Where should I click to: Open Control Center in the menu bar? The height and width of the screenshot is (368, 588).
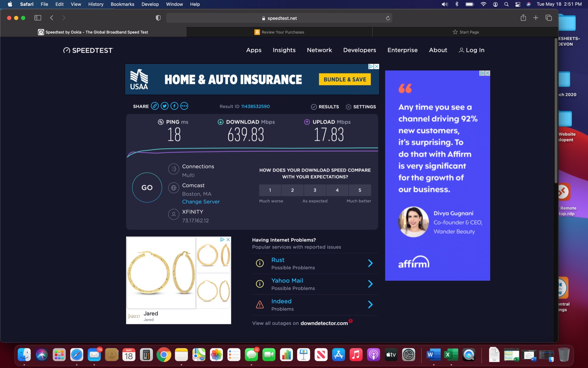518,4
